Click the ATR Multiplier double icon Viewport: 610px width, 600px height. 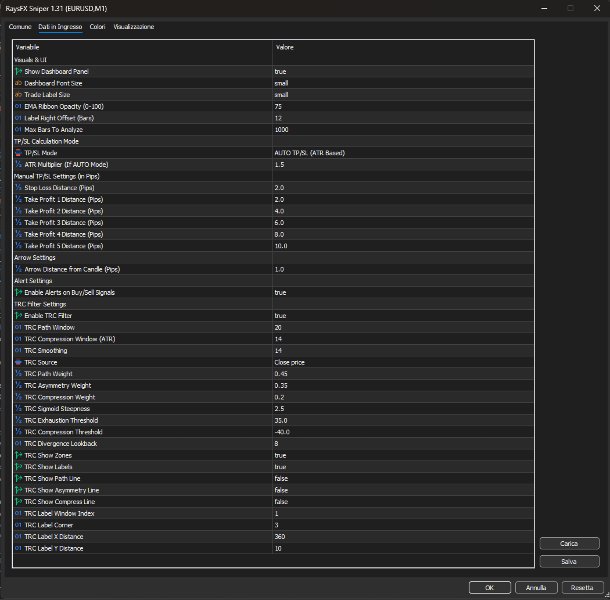[x=18, y=165]
